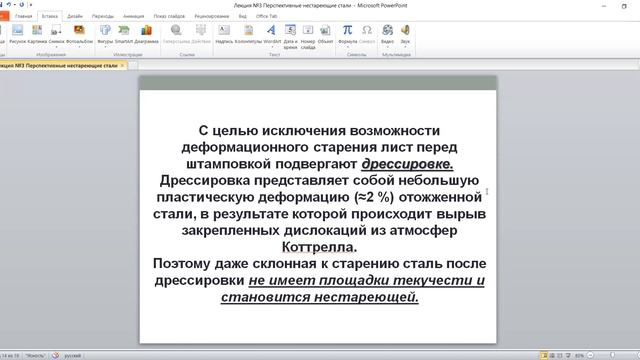Insert Дата и время field
The height and width of the screenshot is (360, 640).
click(290, 36)
